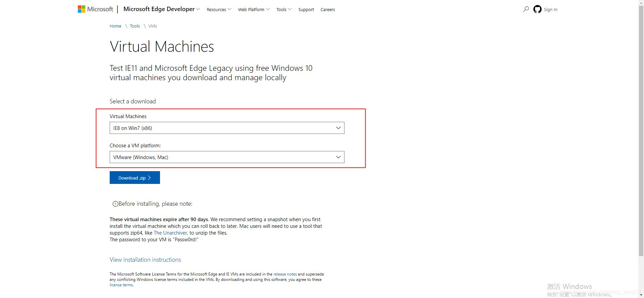This screenshot has width=644, height=298.
Task: Click the vertical scrollbar thumb
Action: 641,131
